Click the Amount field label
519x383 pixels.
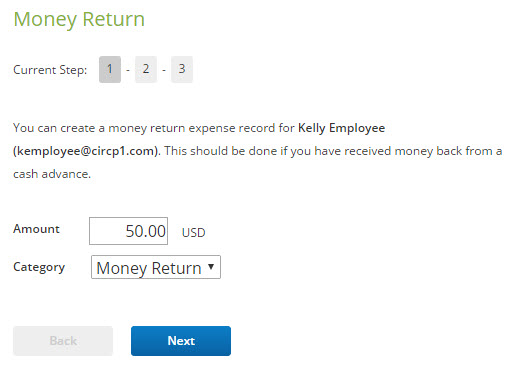[x=36, y=229]
